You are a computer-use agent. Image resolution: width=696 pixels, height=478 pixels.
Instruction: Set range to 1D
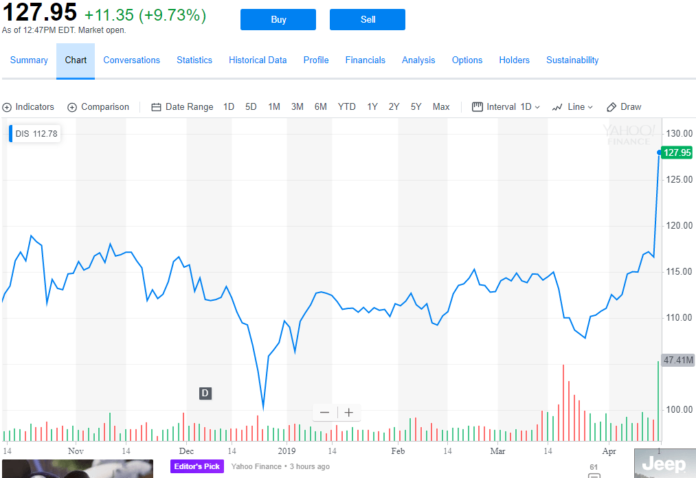coord(229,107)
